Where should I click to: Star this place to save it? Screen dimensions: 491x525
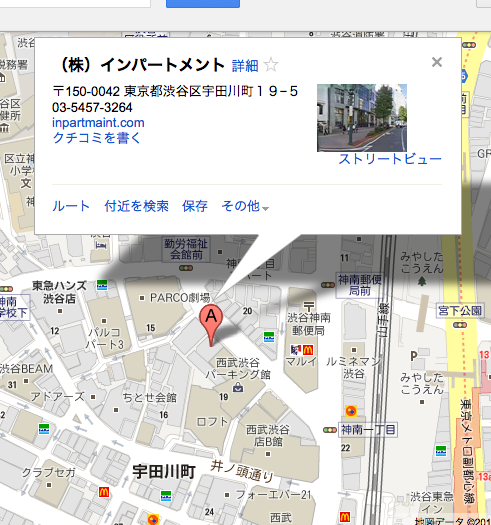pos(271,65)
